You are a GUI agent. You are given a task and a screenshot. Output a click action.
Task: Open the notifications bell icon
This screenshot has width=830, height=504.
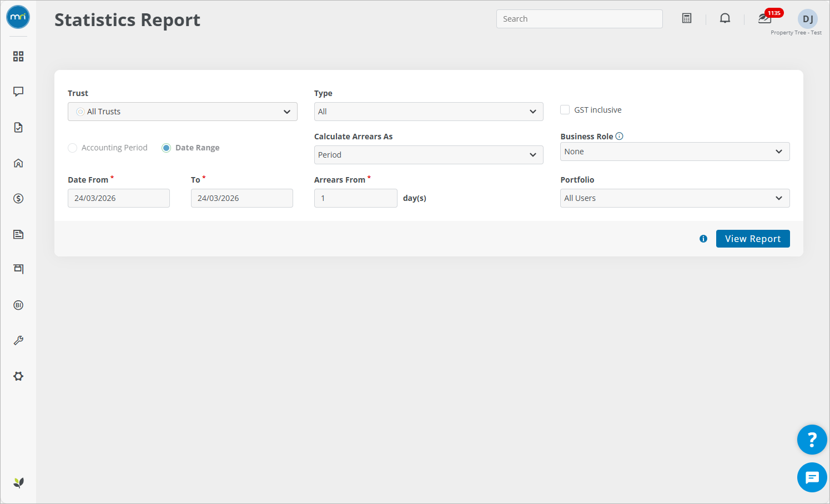coord(725,18)
